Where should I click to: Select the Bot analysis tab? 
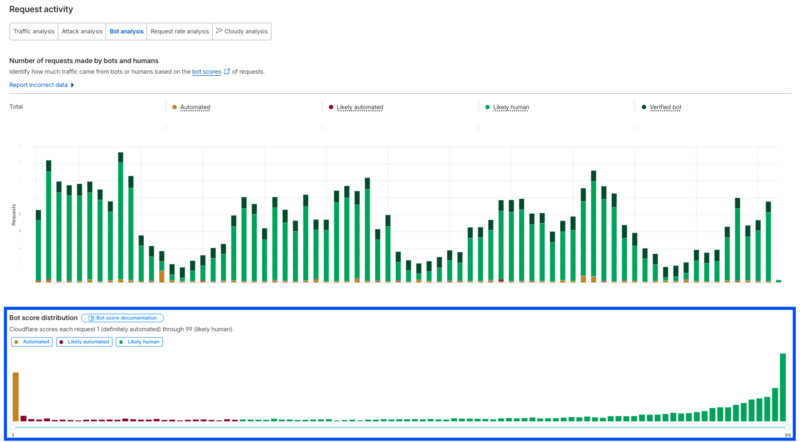tap(126, 31)
